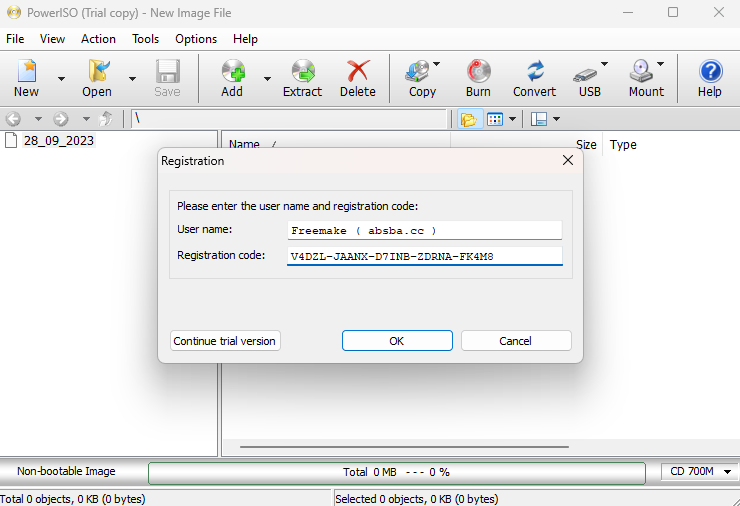Select the 28_09_2023 tree item
This screenshot has width=740, height=506.
(59, 141)
